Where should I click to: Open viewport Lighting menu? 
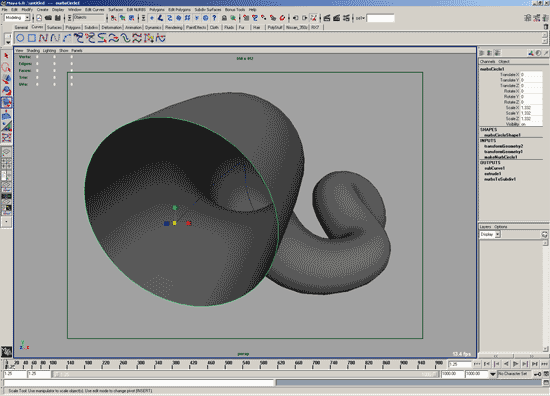[49, 51]
